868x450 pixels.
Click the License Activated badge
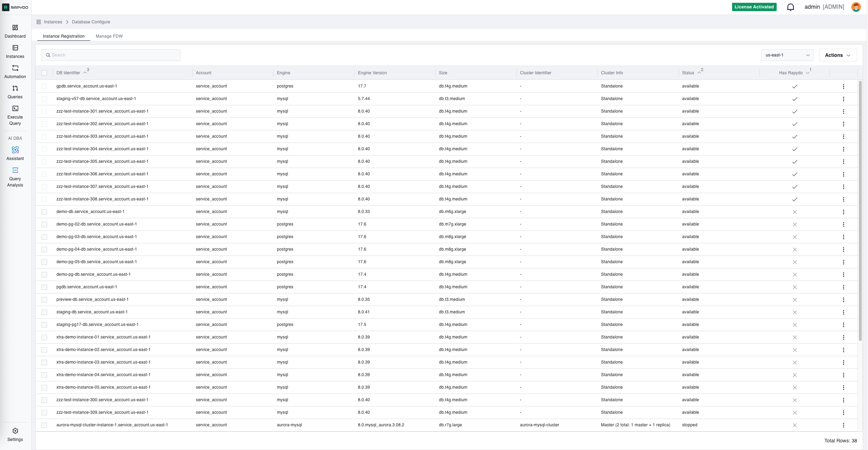coord(754,7)
